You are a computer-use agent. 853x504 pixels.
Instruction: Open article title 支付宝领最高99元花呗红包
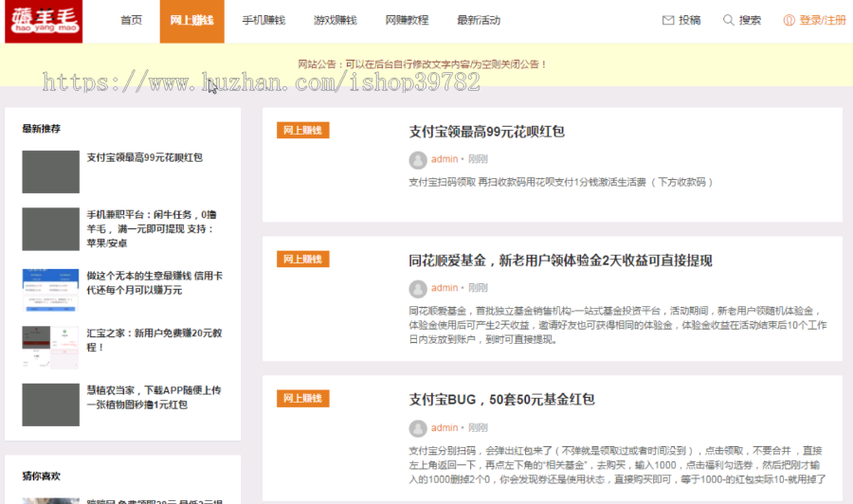pos(486,132)
